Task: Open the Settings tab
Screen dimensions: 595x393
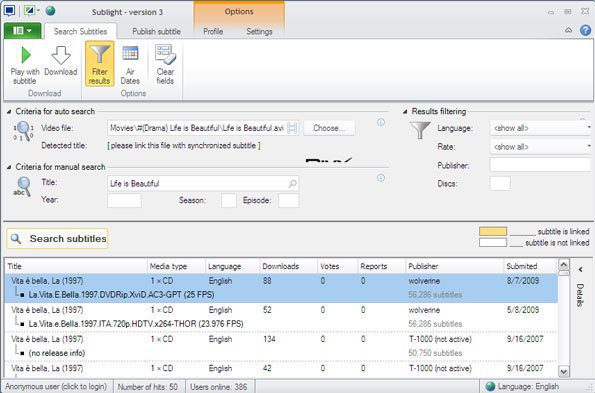Action: (x=259, y=31)
